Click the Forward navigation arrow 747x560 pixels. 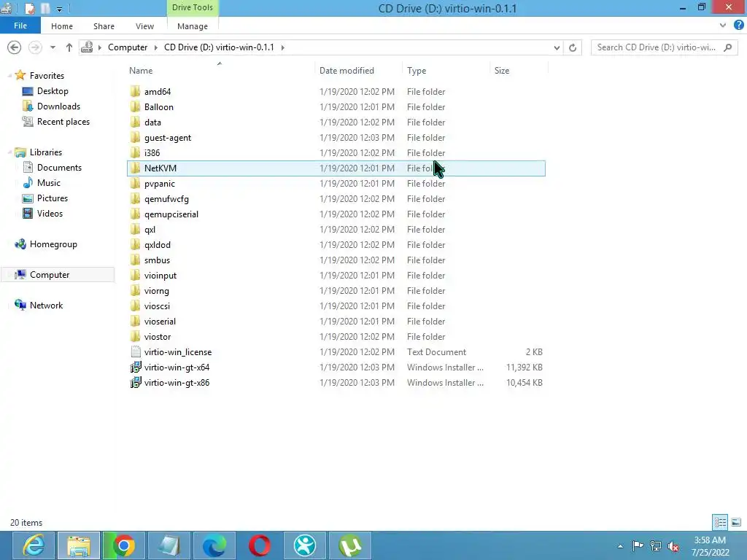(x=35, y=47)
